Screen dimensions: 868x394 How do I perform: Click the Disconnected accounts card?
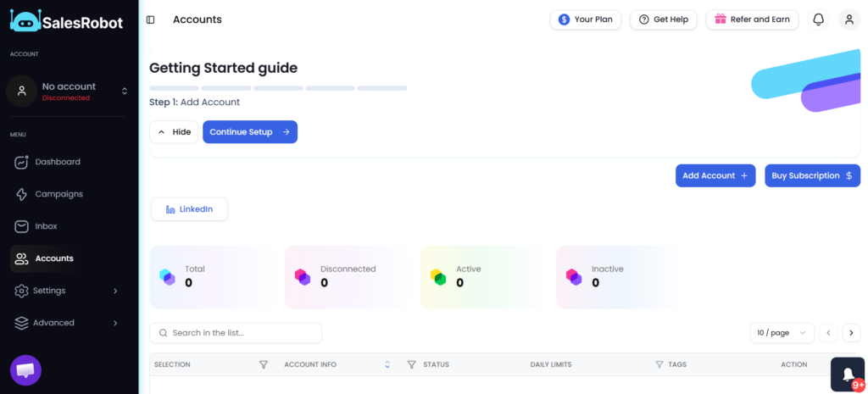tap(348, 277)
